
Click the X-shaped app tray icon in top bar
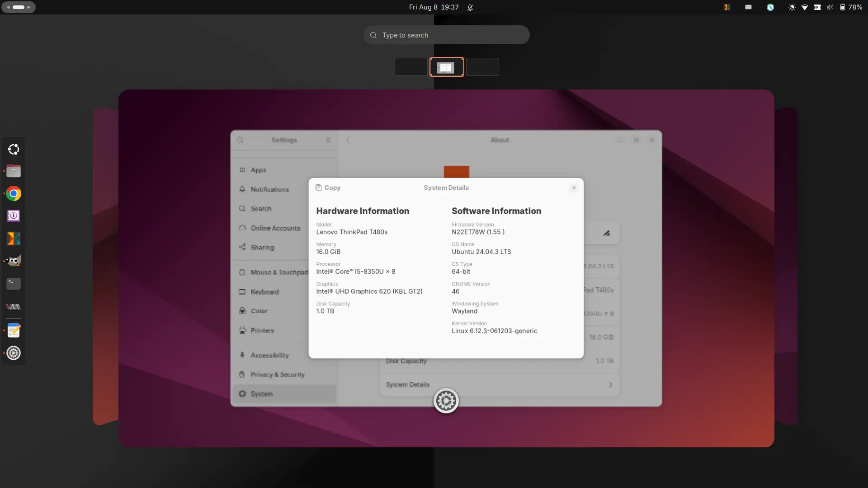[727, 7]
